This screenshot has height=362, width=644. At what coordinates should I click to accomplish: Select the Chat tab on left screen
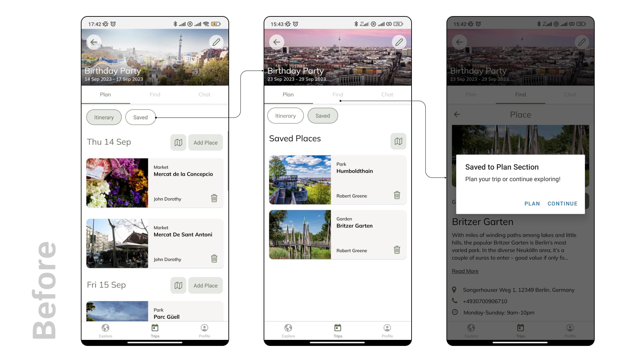(204, 94)
